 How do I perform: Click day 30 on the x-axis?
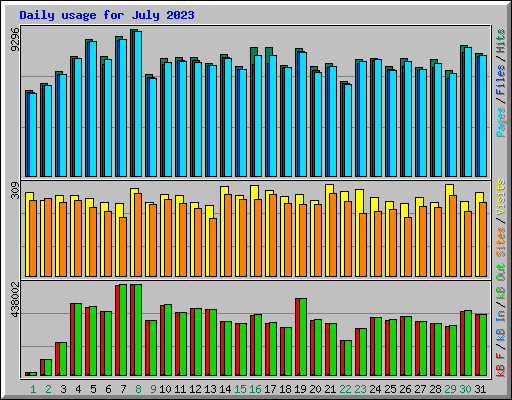(x=465, y=389)
